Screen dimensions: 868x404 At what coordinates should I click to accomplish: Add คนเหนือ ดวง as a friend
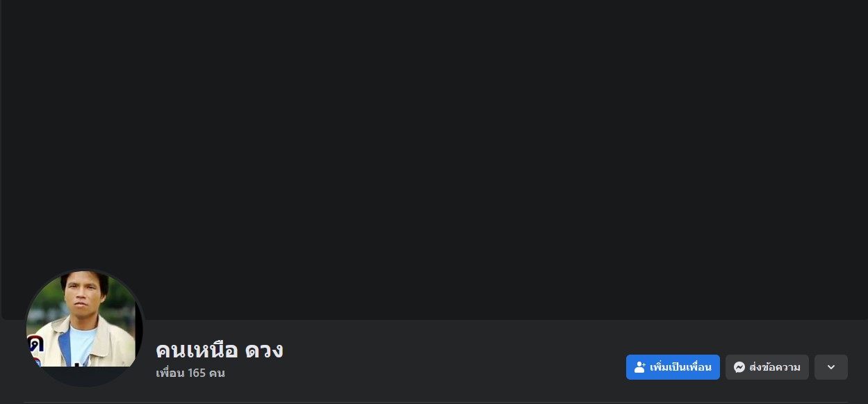[673, 367]
